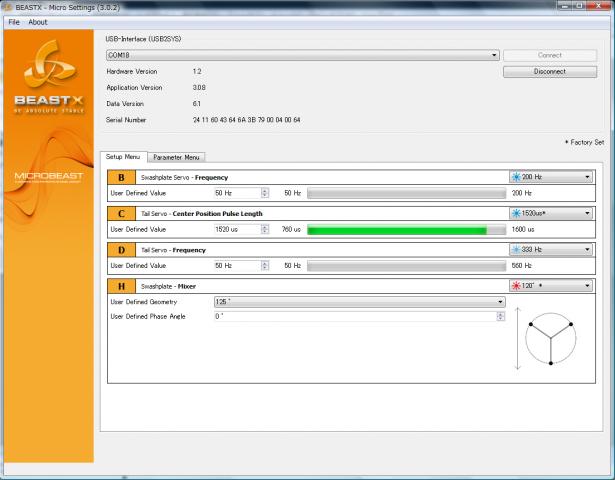Click the Hardware Version value 1.2
The height and width of the screenshot is (480, 615).
(197, 71)
